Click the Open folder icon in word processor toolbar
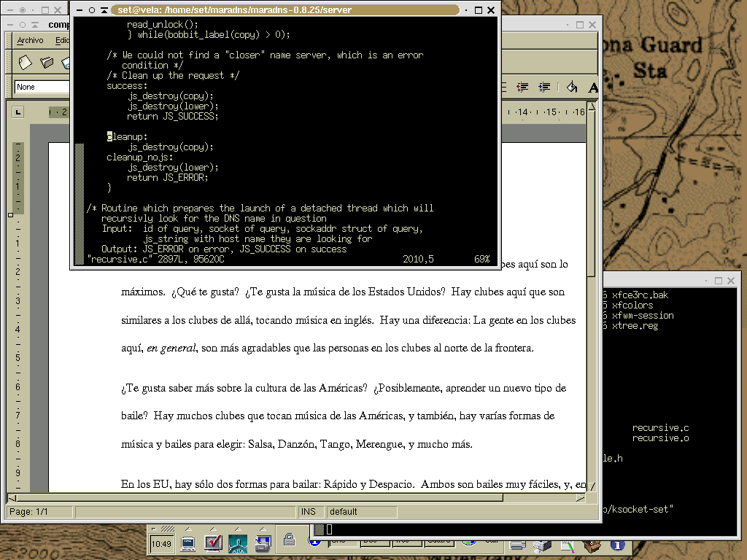The width and height of the screenshot is (747, 560). tap(47, 63)
